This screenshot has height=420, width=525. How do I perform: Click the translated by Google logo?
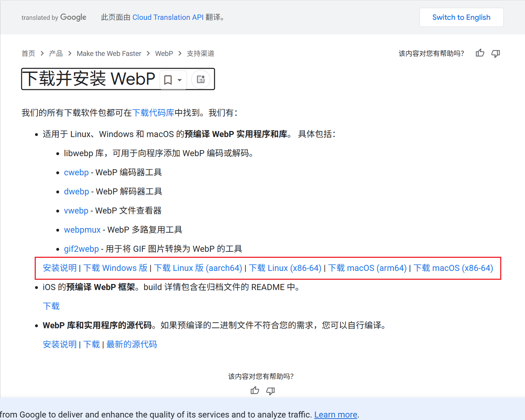point(54,17)
